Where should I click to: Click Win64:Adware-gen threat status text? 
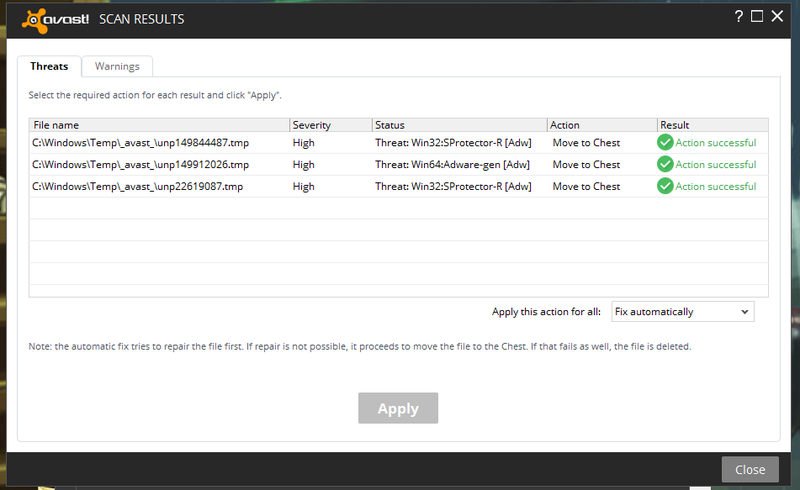pos(453,165)
